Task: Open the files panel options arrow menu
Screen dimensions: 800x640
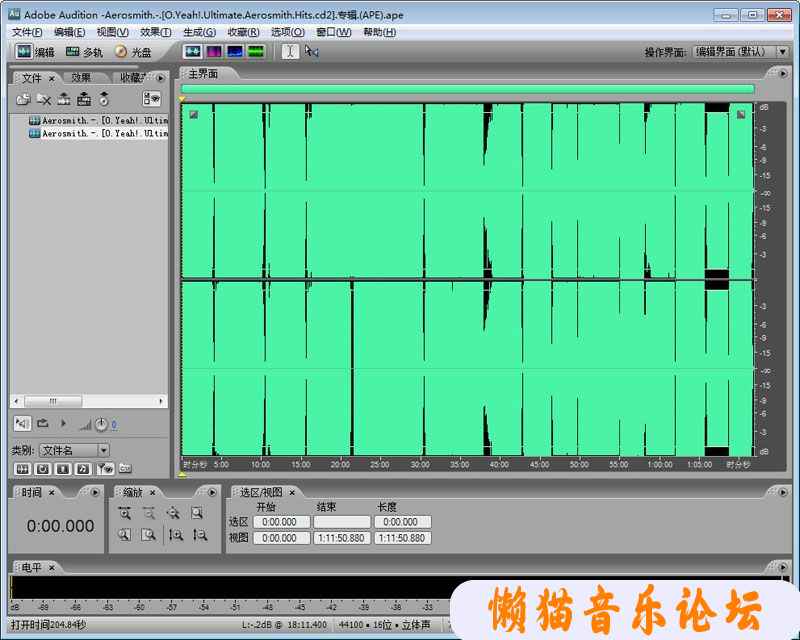Action: click(161, 78)
